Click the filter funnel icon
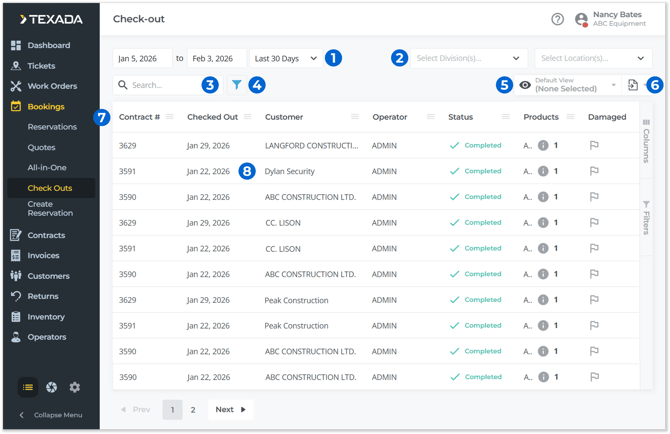The height and width of the screenshot is (434, 670). (x=236, y=85)
